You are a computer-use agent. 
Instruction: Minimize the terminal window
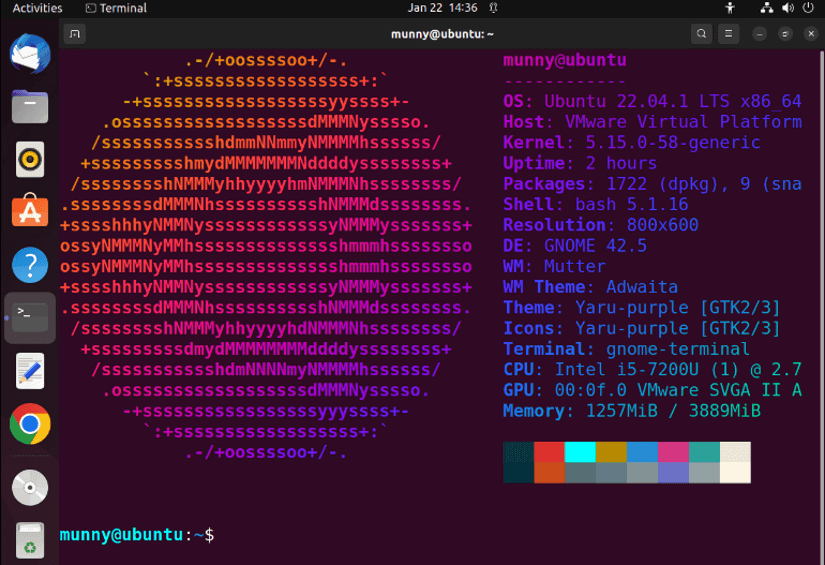tap(759, 34)
